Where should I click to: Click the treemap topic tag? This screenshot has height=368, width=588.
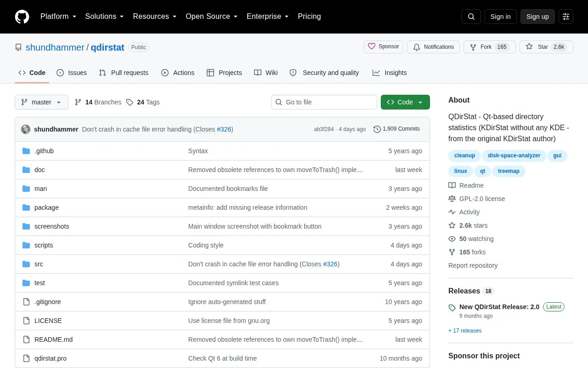509,171
